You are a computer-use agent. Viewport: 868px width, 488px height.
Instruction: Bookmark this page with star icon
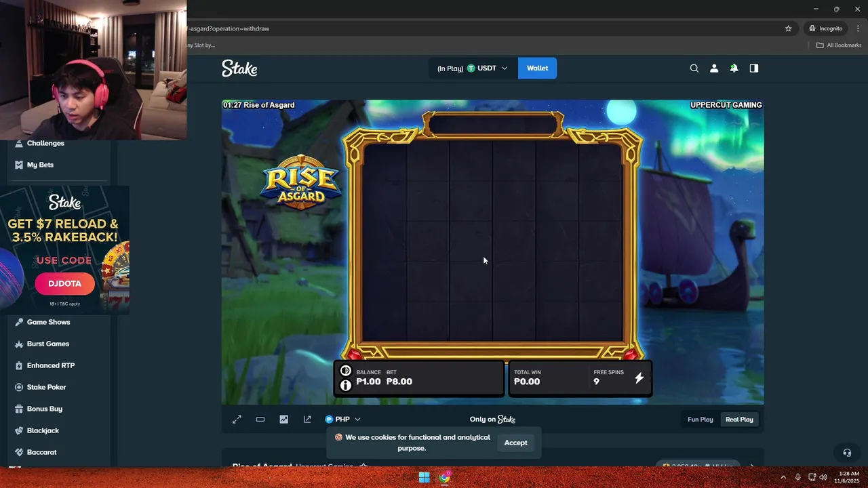click(x=788, y=28)
